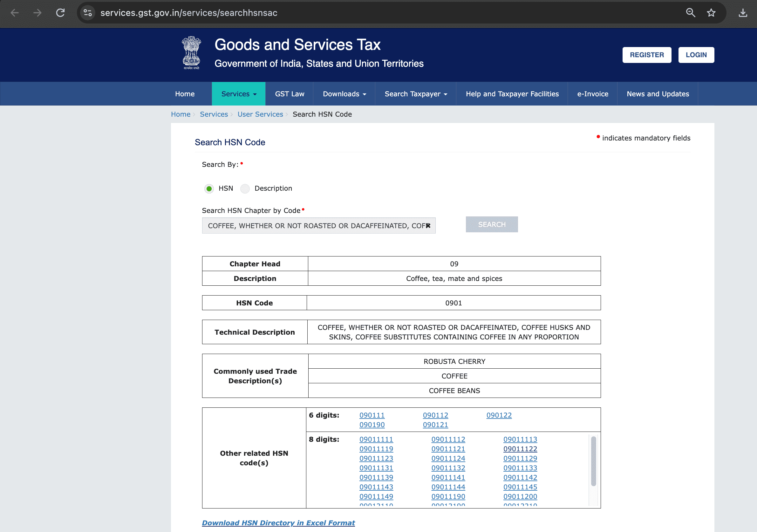Open 6-digit HSN code 090190
The image size is (757, 532).
click(x=372, y=425)
